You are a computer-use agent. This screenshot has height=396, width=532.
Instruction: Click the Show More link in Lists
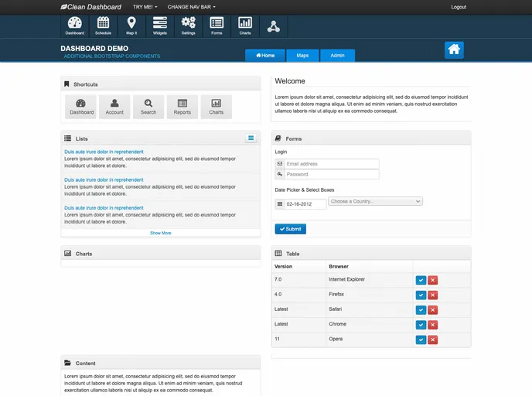click(161, 233)
